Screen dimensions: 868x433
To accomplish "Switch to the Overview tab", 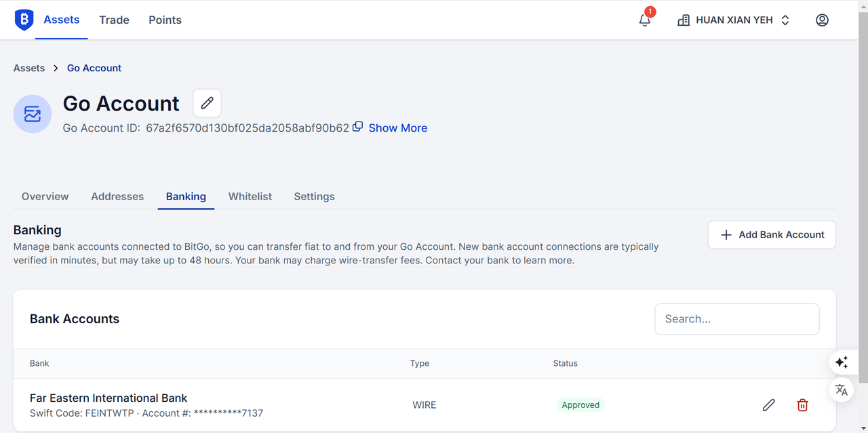I will pos(45,196).
